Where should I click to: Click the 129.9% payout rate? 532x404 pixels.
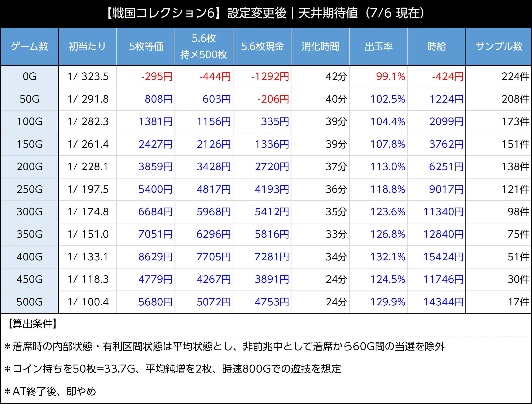(388, 302)
